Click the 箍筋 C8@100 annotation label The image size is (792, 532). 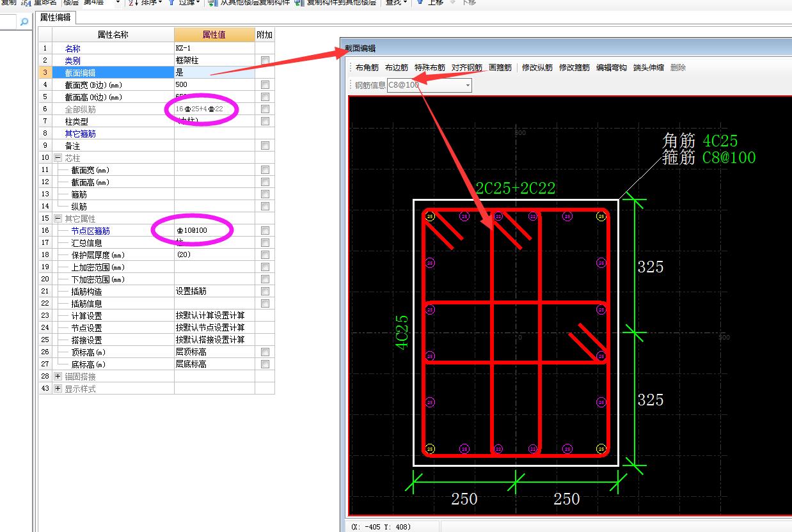pos(709,157)
